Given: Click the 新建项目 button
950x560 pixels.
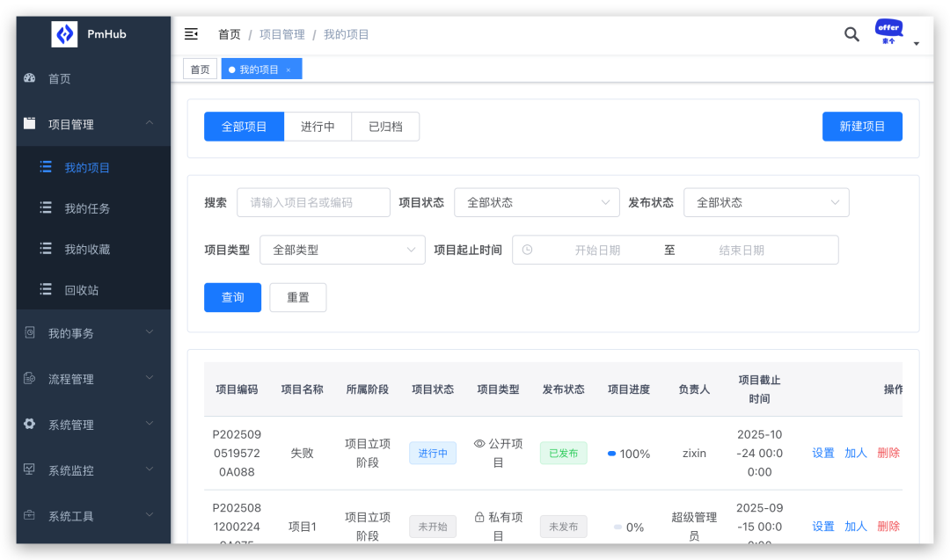Looking at the screenshot, I should pyautogui.click(x=862, y=127).
